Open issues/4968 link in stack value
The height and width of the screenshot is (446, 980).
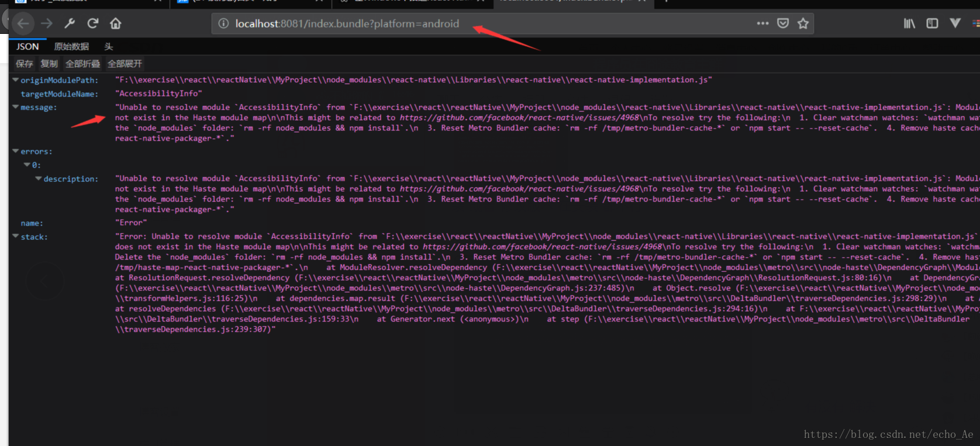(542, 247)
